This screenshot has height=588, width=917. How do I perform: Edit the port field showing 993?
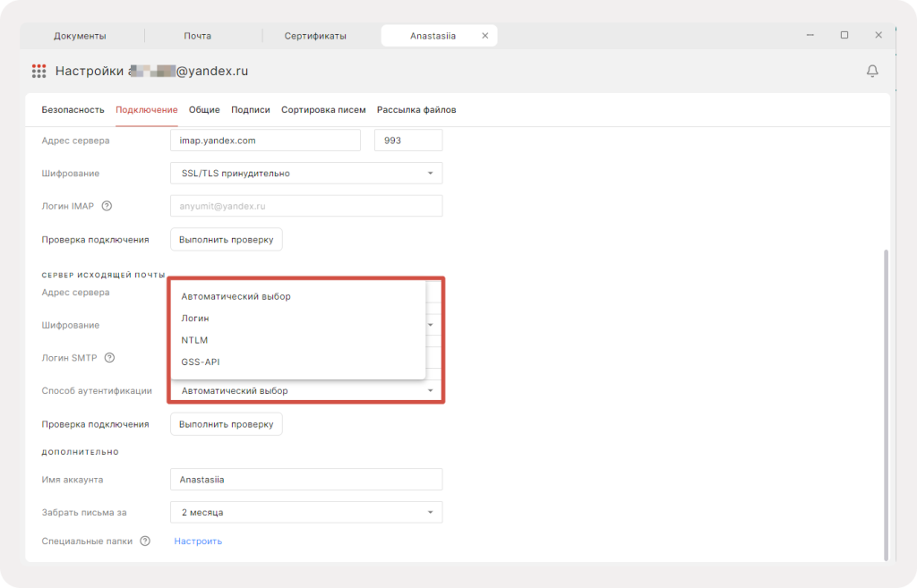click(x=408, y=141)
